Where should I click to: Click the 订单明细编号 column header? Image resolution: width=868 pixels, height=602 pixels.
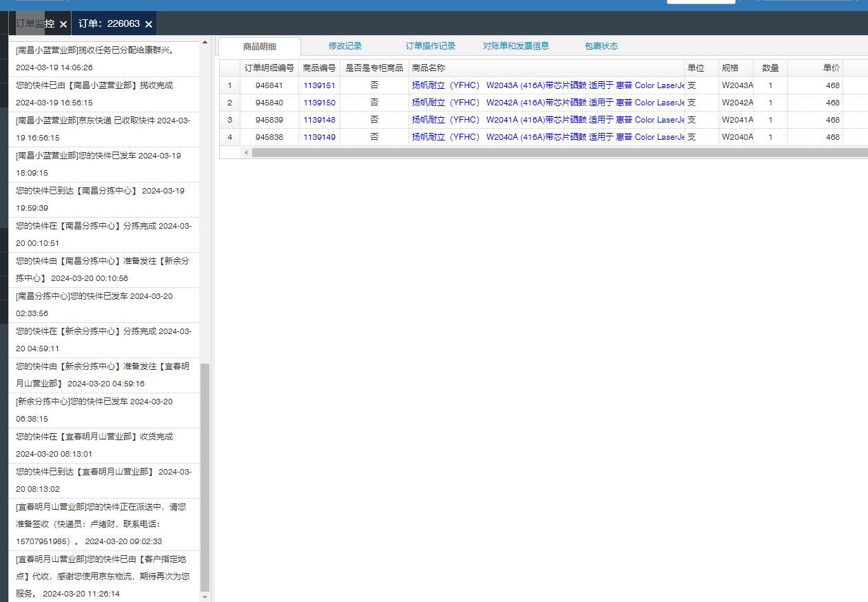pos(269,68)
